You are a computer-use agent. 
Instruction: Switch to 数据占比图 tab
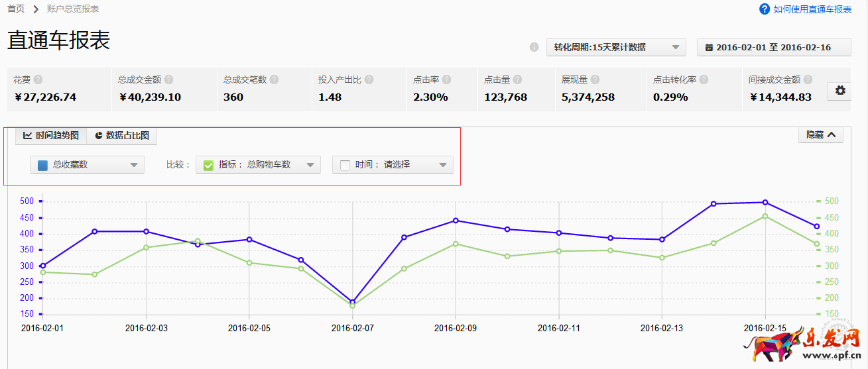[x=122, y=135]
